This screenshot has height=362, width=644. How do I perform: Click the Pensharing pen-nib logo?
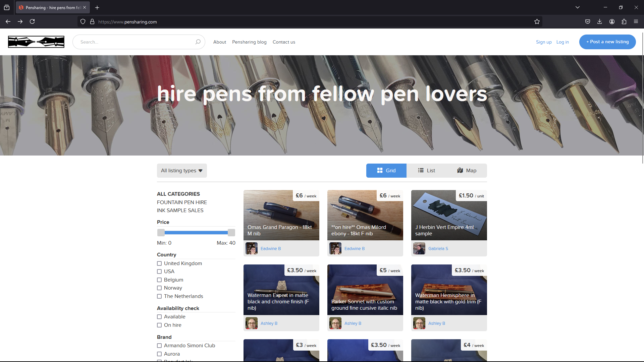[36, 42]
